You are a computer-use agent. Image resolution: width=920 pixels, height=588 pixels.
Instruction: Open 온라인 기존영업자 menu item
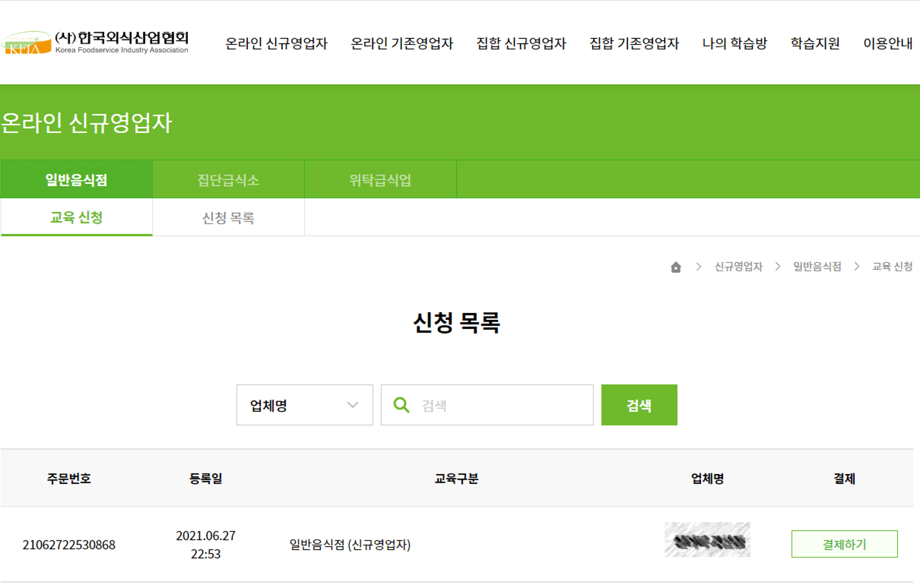pyautogui.click(x=402, y=43)
